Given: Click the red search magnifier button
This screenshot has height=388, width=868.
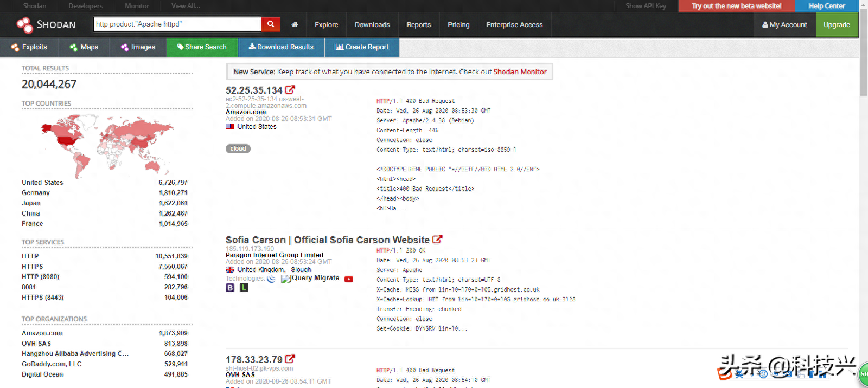Looking at the screenshot, I should pos(270,24).
